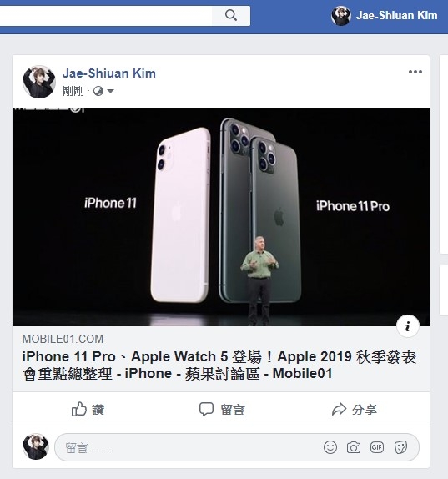Click the post author name Jae-Shiuan Kim
The width and height of the screenshot is (448, 479).
point(109,73)
